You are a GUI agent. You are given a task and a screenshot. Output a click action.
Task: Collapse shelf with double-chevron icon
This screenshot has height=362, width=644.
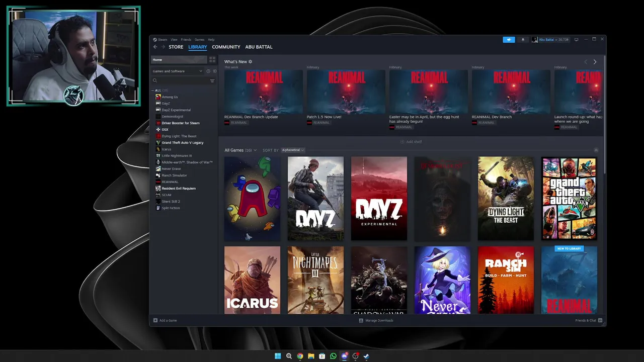596,150
